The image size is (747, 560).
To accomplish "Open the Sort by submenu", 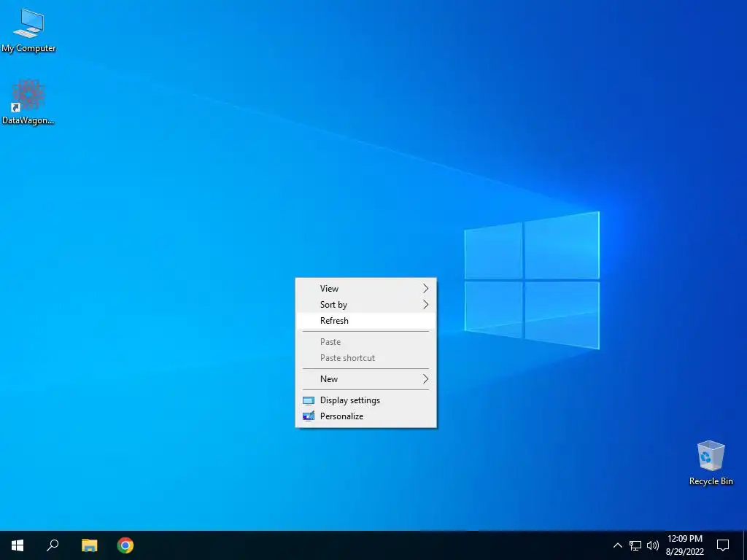I will click(366, 305).
